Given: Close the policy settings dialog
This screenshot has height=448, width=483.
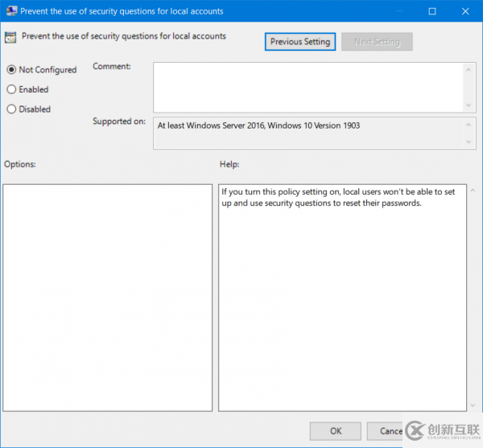Looking at the screenshot, I should tap(465, 11).
